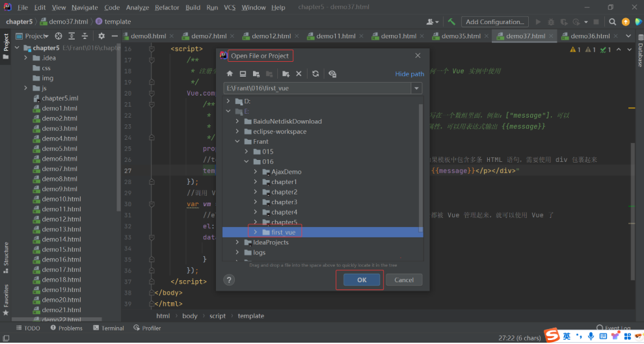Click Expand All in Project panel

click(x=72, y=36)
